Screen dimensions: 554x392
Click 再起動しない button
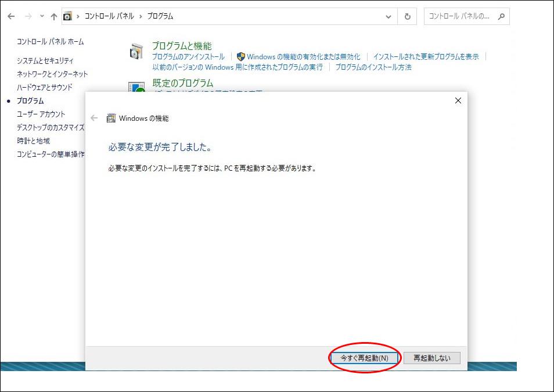tap(431, 358)
